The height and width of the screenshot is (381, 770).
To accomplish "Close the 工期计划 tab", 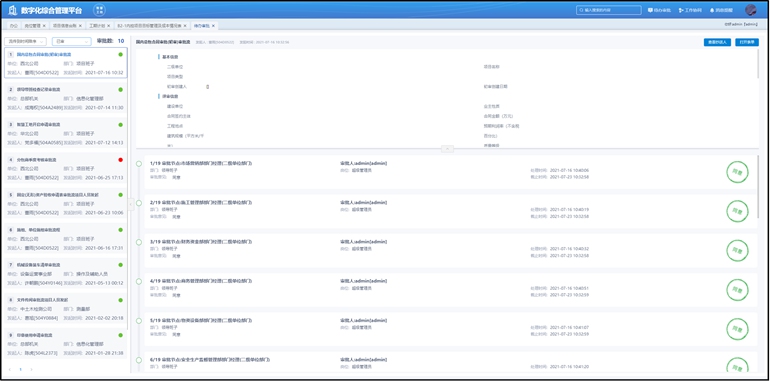I will 109,26.
